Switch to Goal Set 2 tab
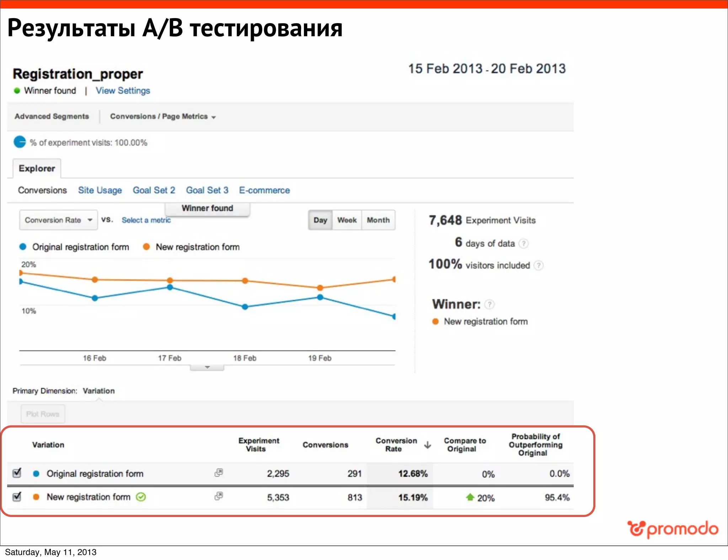 pos(154,190)
